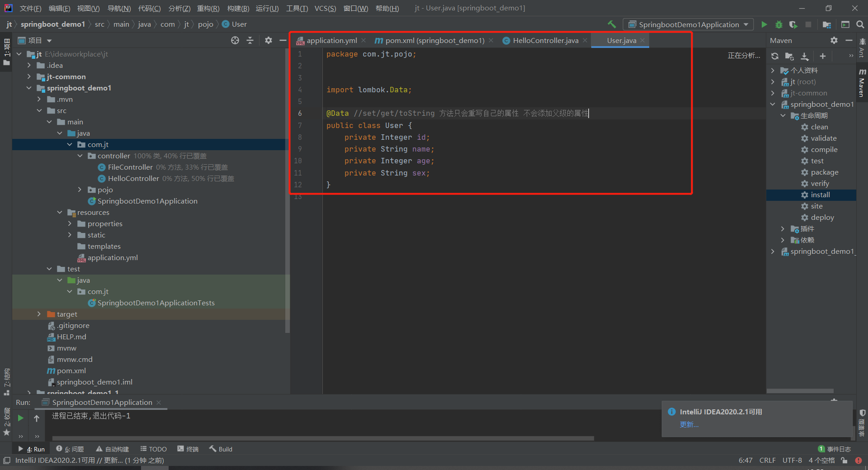Click the 更新... link in notification
868x470 pixels.
[689, 424]
